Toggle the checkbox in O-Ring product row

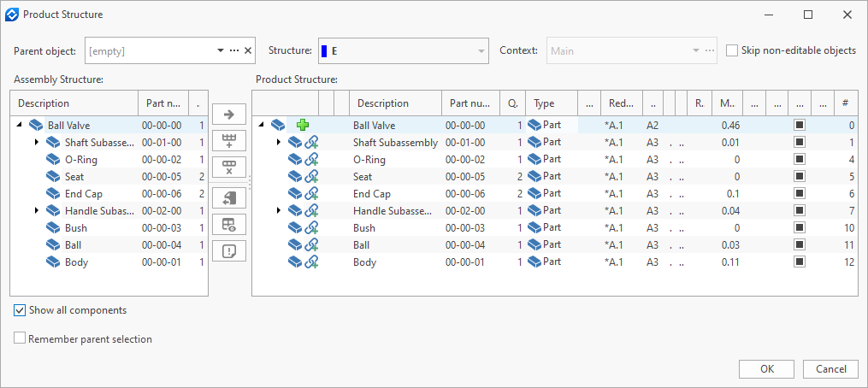(799, 160)
